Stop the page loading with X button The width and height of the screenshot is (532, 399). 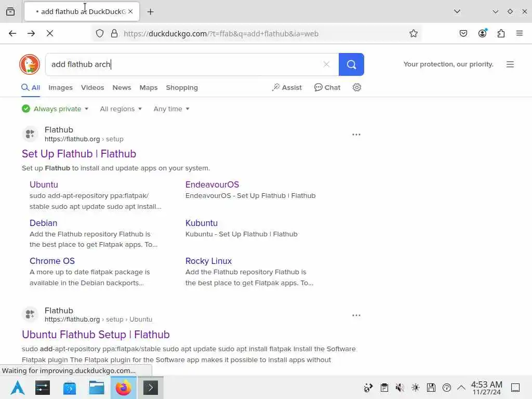click(x=50, y=33)
